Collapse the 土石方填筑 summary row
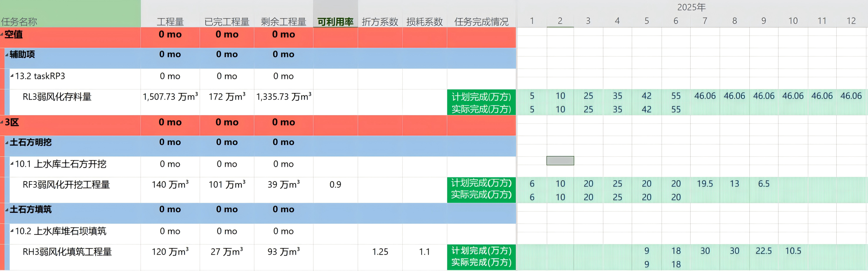 (7, 210)
